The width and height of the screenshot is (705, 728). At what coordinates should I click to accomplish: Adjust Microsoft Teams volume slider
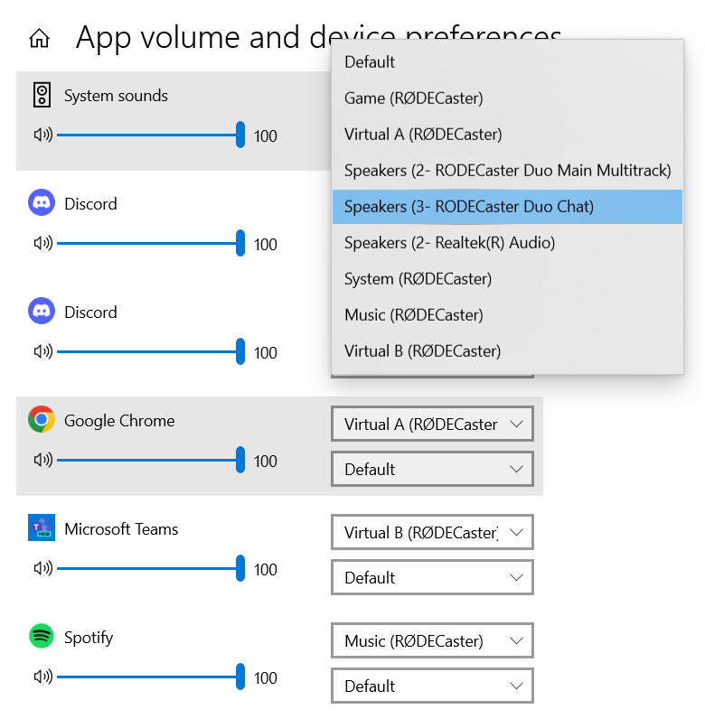151,568
